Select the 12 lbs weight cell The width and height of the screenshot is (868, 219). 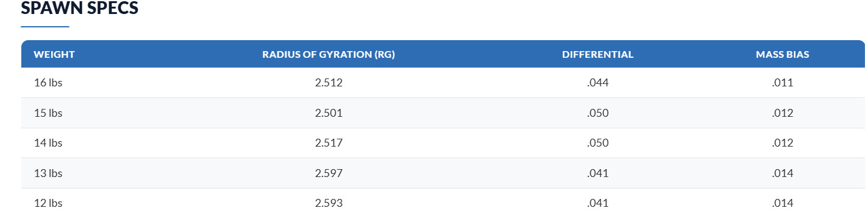[48, 203]
